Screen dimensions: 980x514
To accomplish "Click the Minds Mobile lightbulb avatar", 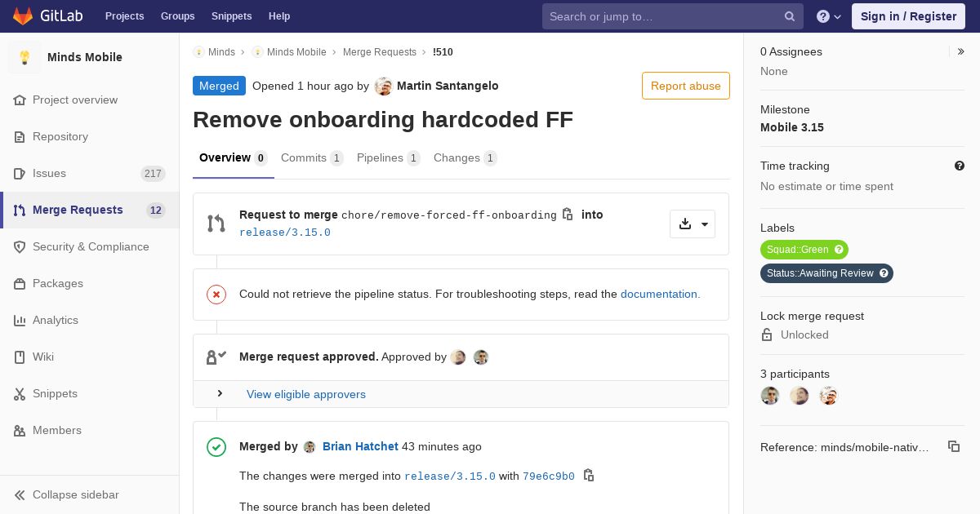I will click(24, 57).
